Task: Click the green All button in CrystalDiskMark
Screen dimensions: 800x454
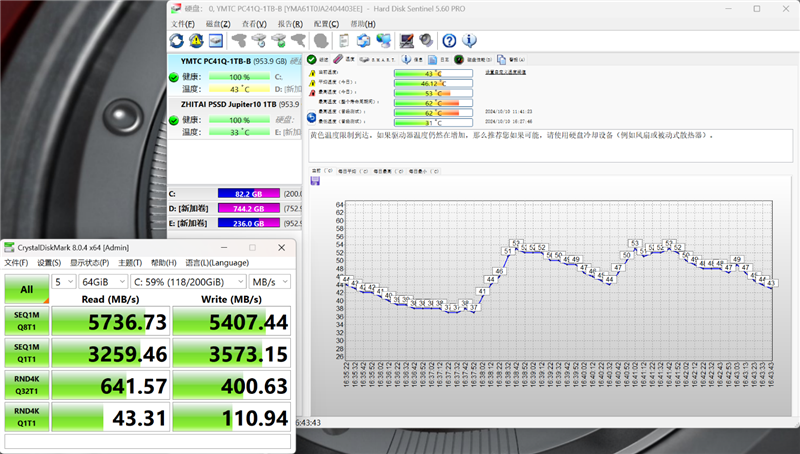Action: pos(27,289)
